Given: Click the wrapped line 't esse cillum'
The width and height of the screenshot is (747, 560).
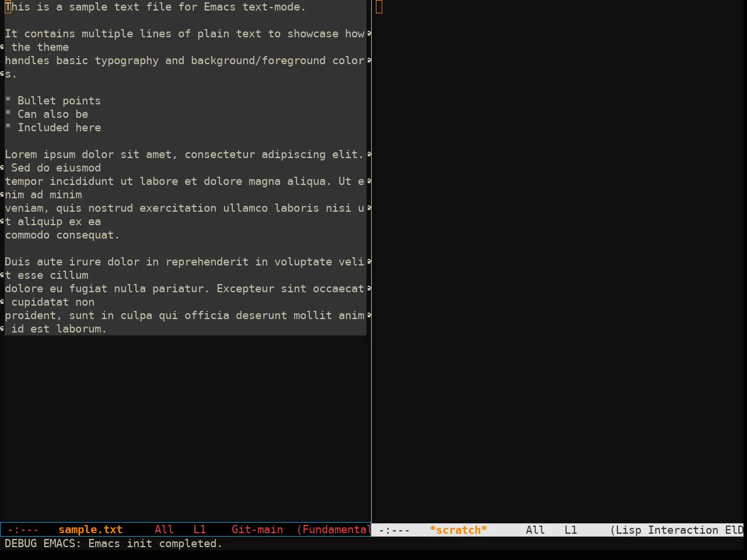Looking at the screenshot, I should point(47,275).
